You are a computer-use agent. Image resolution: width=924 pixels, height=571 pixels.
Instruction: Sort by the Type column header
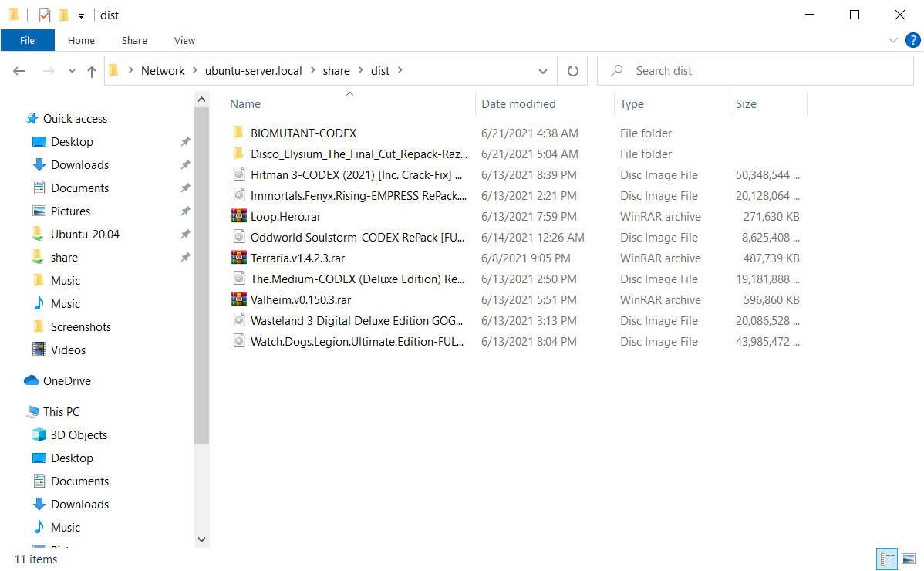tap(632, 104)
